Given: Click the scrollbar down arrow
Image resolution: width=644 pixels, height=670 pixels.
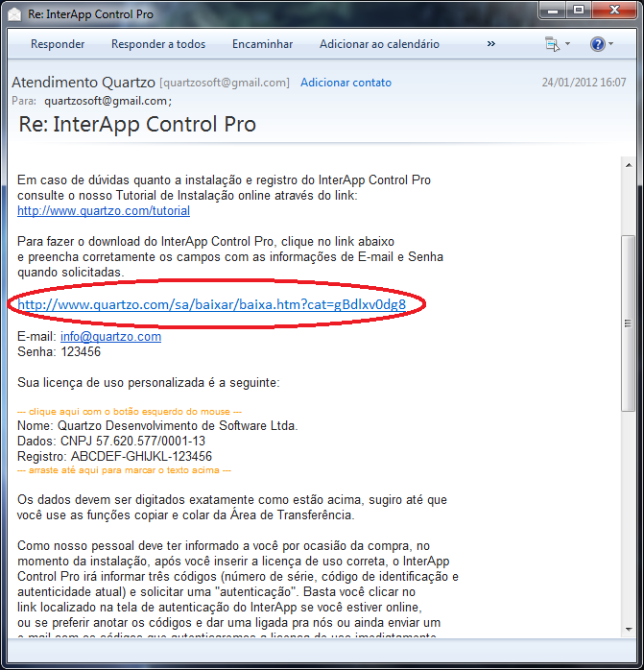Looking at the screenshot, I should click(629, 629).
